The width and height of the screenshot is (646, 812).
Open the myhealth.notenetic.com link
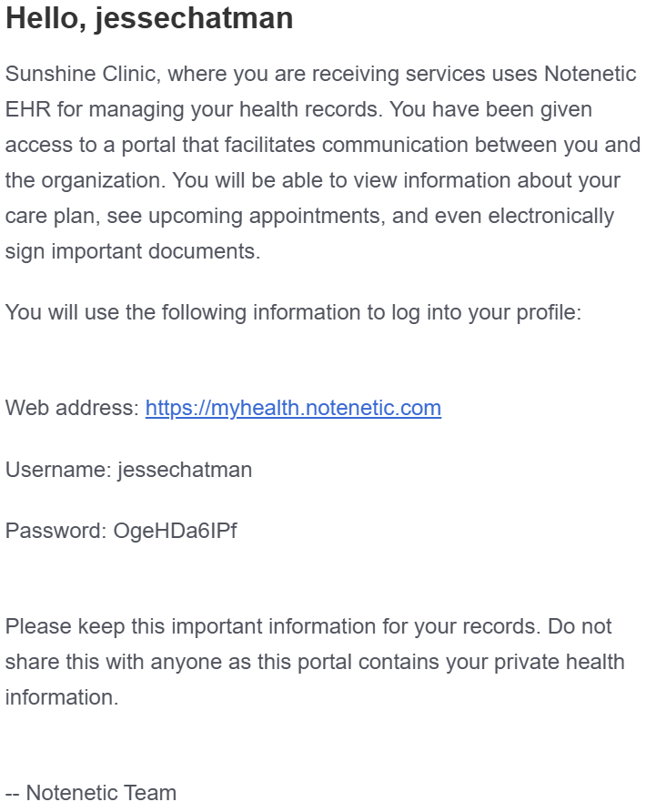coord(293,408)
